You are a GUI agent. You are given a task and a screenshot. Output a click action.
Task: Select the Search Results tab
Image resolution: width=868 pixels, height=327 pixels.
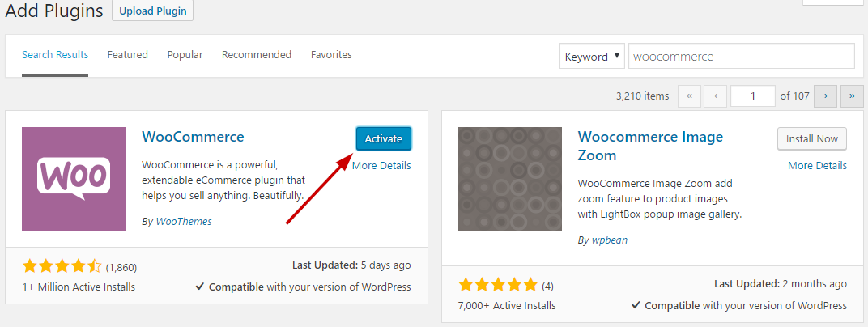coord(55,55)
